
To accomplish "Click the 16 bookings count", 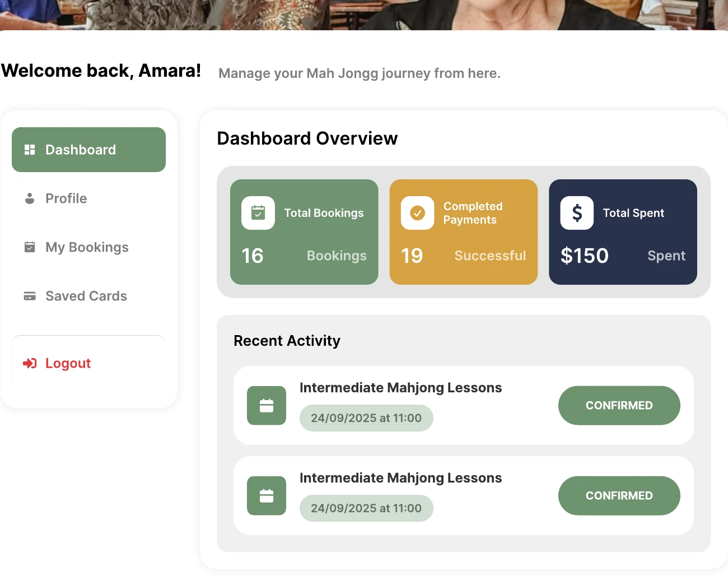I will pyautogui.click(x=253, y=256).
